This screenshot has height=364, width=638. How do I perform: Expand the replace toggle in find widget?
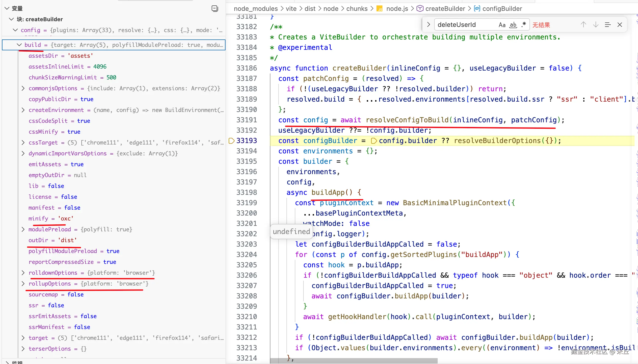(429, 25)
